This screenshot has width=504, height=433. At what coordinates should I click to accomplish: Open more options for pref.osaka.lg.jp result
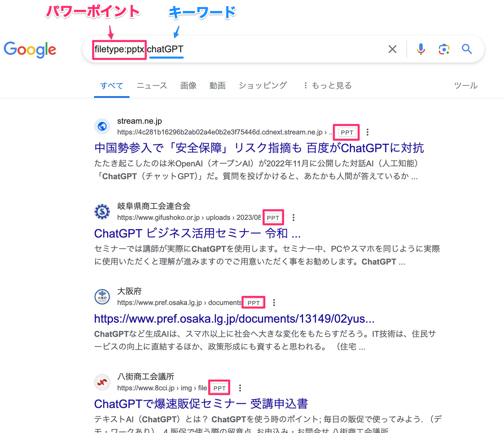point(274,303)
